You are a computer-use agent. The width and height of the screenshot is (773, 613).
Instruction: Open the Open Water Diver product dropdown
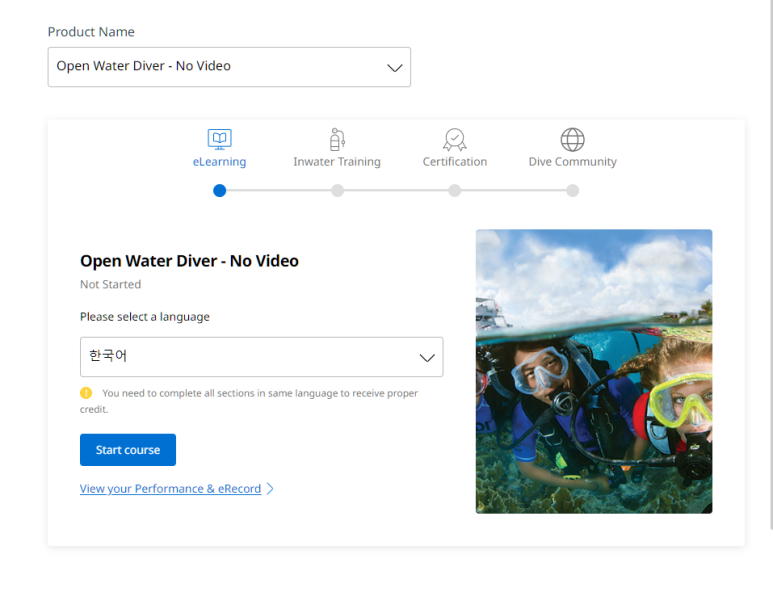click(228, 67)
